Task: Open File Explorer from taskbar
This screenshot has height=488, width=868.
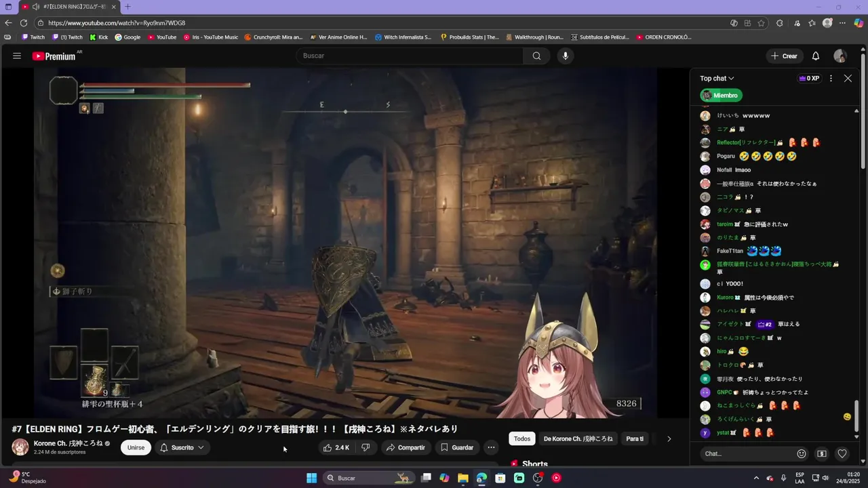Action: click(463, 478)
